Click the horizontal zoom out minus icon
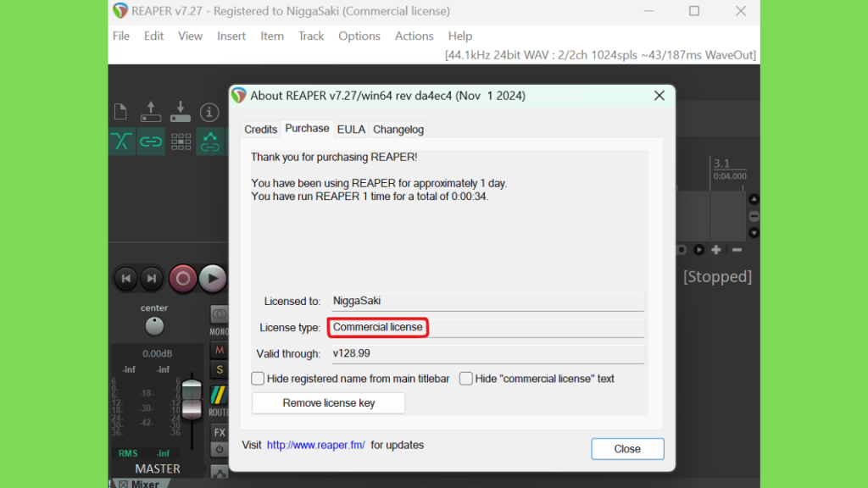Screen dimensions: 868x488 pyautogui.click(x=737, y=250)
